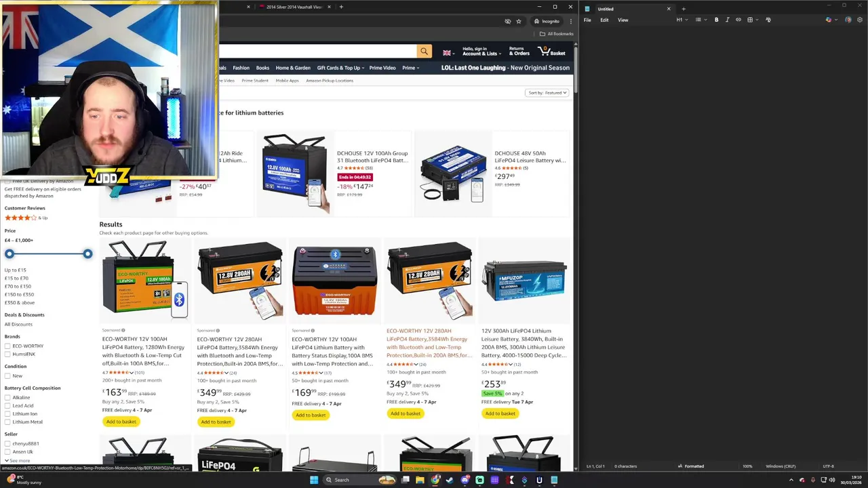Click the price slider minimum handle
This screenshot has height=488, width=868.
pyautogui.click(x=9, y=253)
